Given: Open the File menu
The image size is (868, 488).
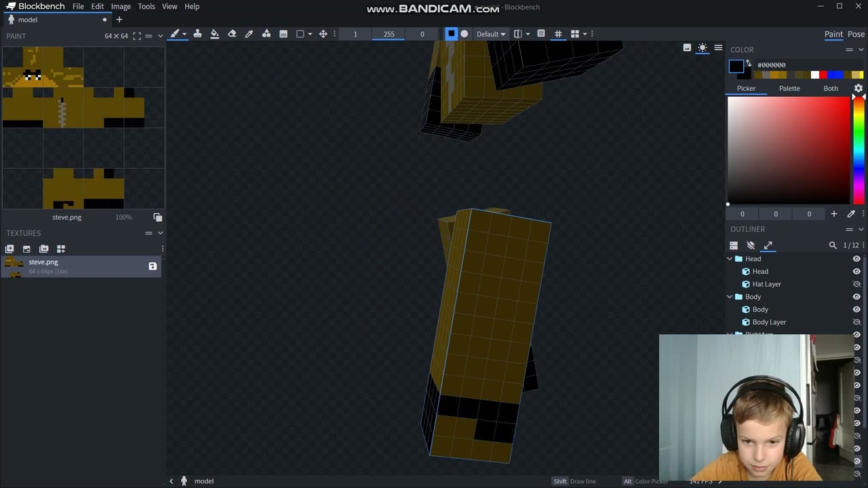Looking at the screenshot, I should 78,7.
